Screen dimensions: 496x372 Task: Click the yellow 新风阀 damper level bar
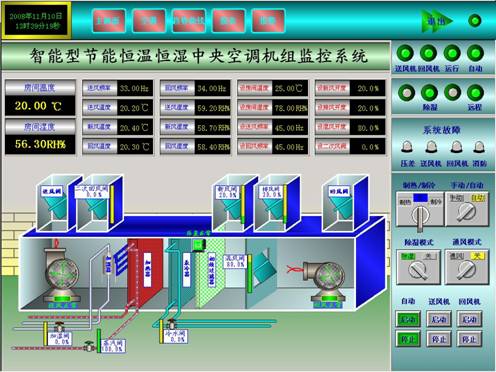point(243,204)
